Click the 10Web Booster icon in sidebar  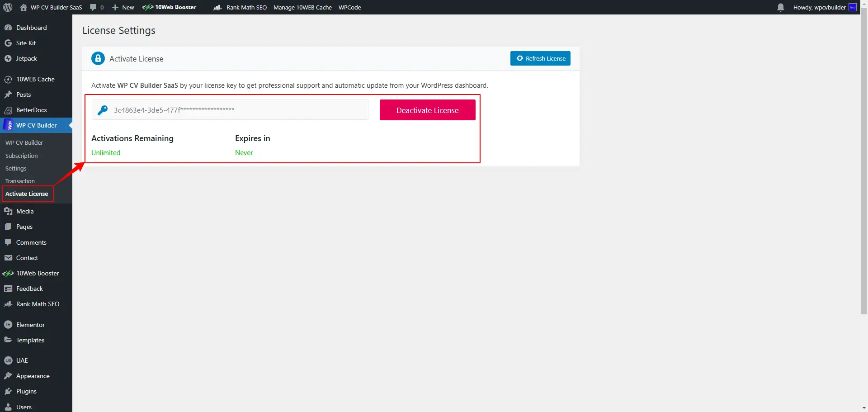click(x=8, y=273)
